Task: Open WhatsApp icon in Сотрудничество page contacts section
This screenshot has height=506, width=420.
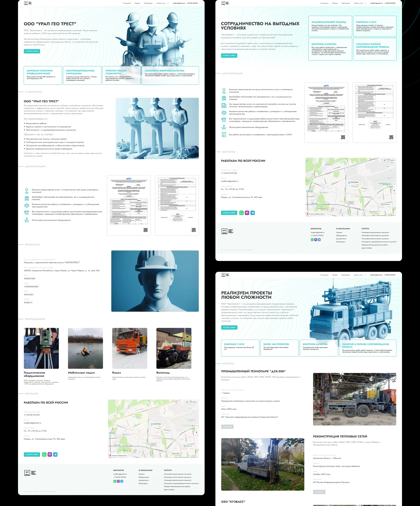Action: (241, 213)
